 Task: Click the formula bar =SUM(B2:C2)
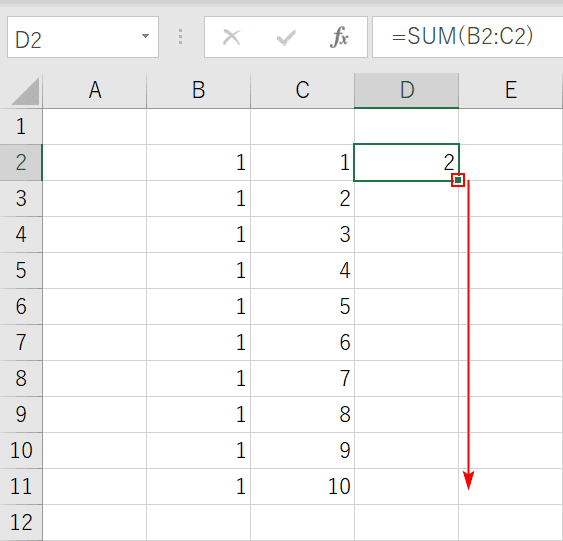(x=467, y=37)
